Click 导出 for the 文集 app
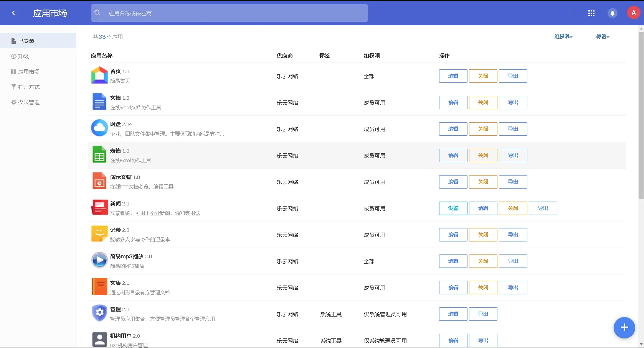Viewport: 644px width, 348px height. click(x=513, y=287)
